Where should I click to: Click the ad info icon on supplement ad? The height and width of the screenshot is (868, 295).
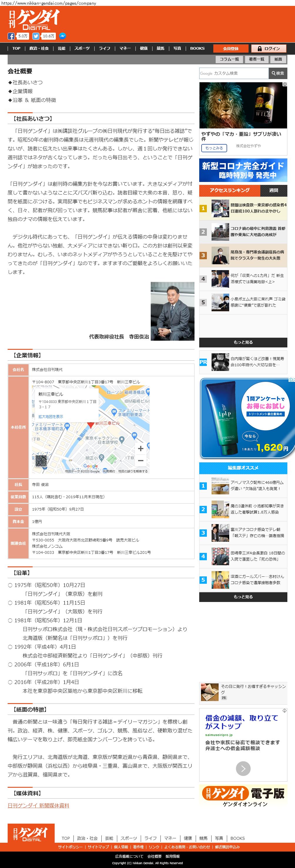tap(284, 84)
